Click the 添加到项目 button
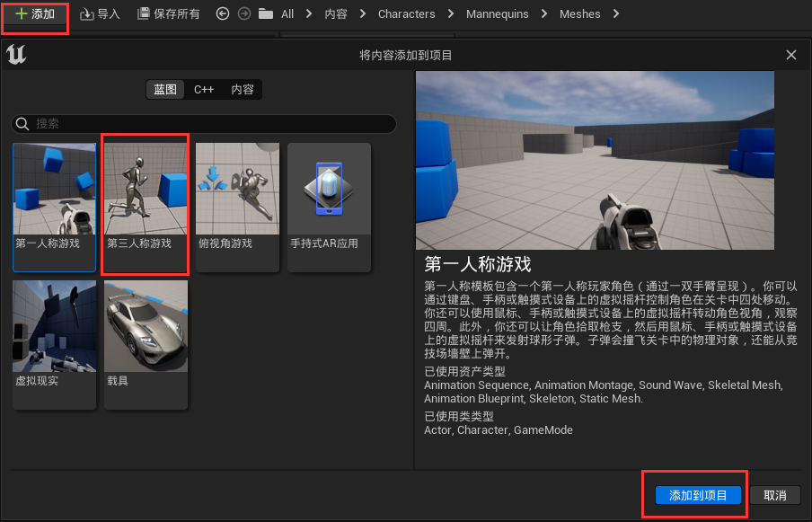 click(x=698, y=495)
